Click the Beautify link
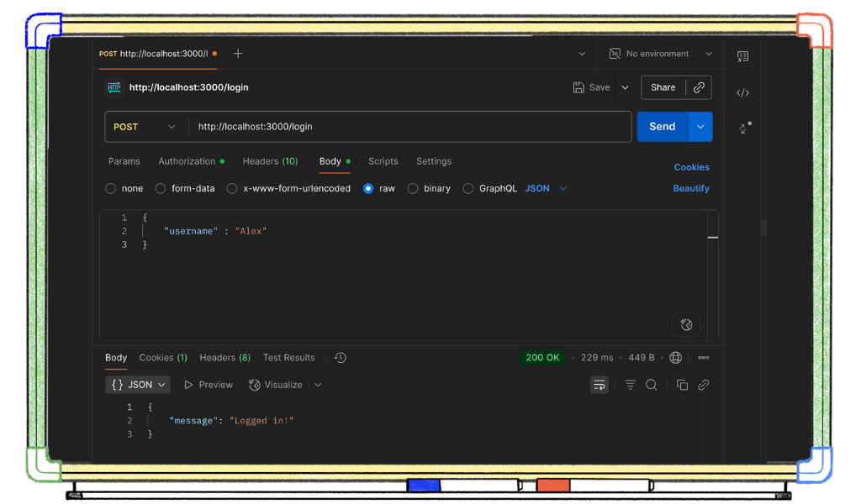 tap(690, 188)
